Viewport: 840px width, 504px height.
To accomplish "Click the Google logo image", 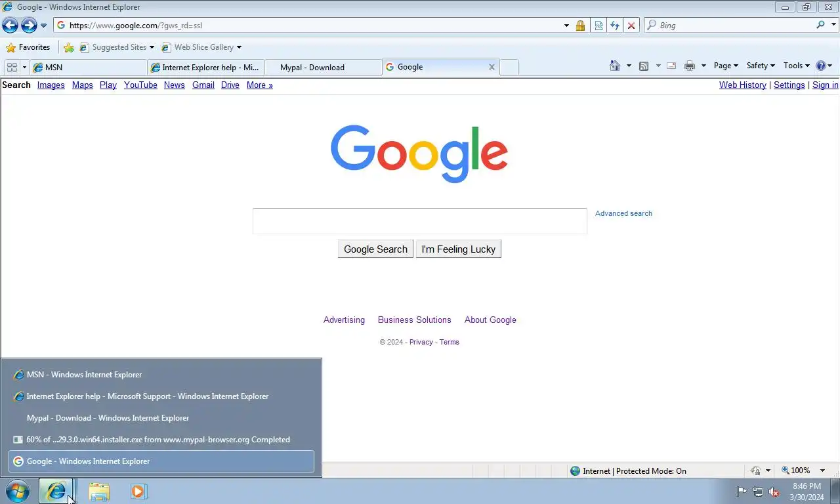I will pos(419,154).
